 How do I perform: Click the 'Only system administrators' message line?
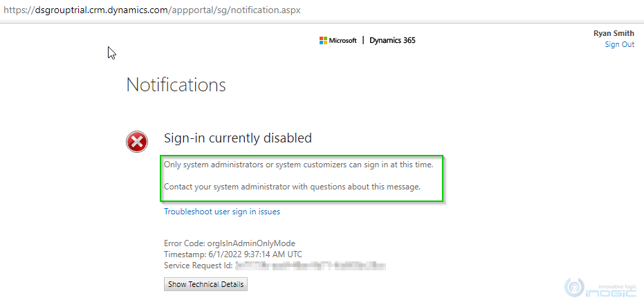click(299, 165)
